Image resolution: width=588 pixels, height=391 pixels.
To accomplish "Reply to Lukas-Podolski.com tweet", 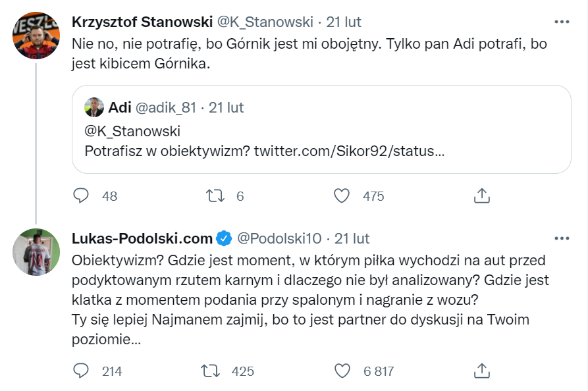I will click(x=81, y=371).
